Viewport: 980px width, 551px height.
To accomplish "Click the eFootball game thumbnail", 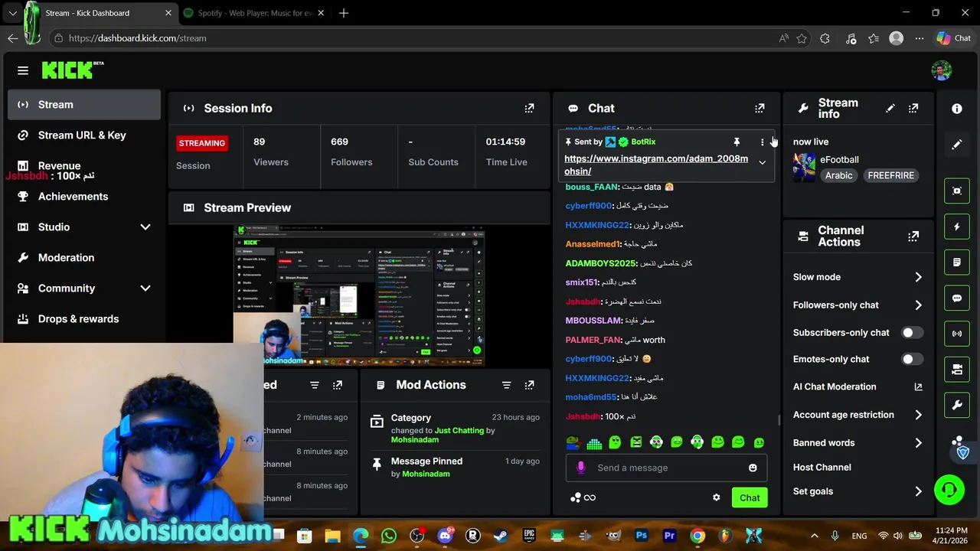I will 804,167.
